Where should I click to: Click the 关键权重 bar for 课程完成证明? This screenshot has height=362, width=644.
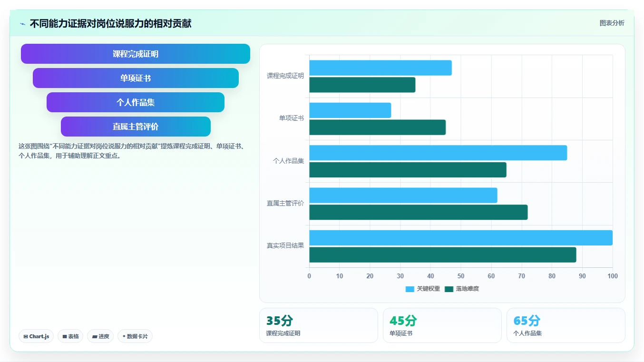381,68
